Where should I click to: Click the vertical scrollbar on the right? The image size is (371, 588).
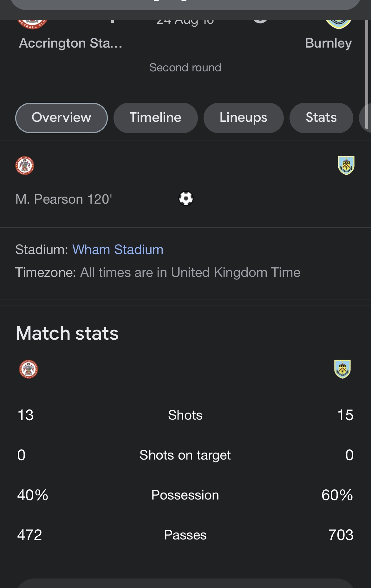click(x=367, y=75)
